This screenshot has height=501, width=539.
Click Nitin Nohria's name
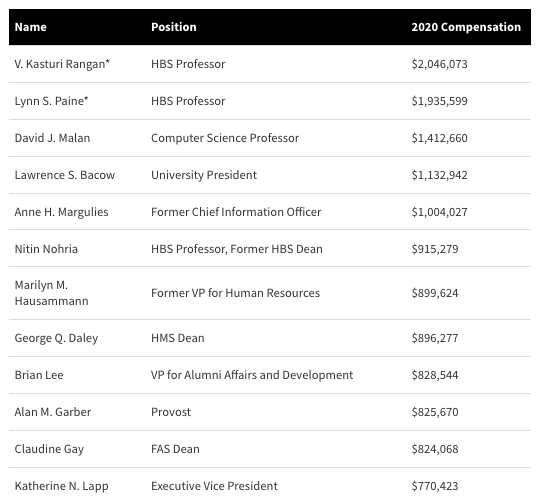tap(46, 249)
